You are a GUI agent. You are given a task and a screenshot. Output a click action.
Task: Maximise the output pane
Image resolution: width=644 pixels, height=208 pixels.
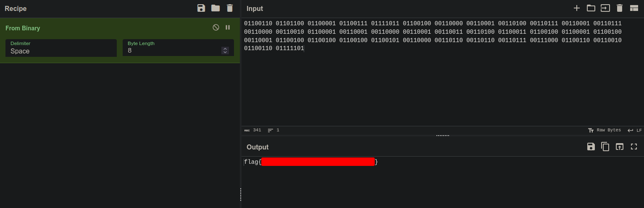coord(634,147)
